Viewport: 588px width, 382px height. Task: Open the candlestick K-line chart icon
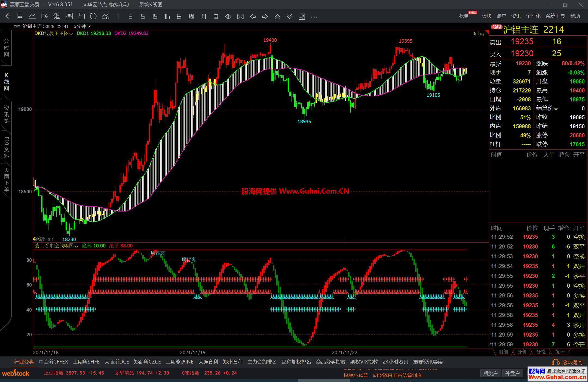coord(45,17)
